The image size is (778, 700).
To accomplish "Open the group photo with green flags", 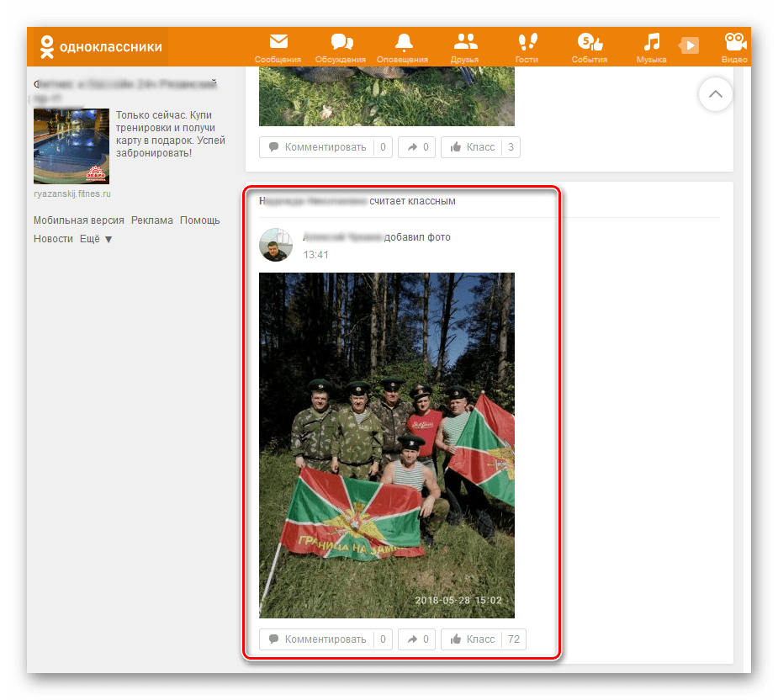I will pyautogui.click(x=386, y=445).
